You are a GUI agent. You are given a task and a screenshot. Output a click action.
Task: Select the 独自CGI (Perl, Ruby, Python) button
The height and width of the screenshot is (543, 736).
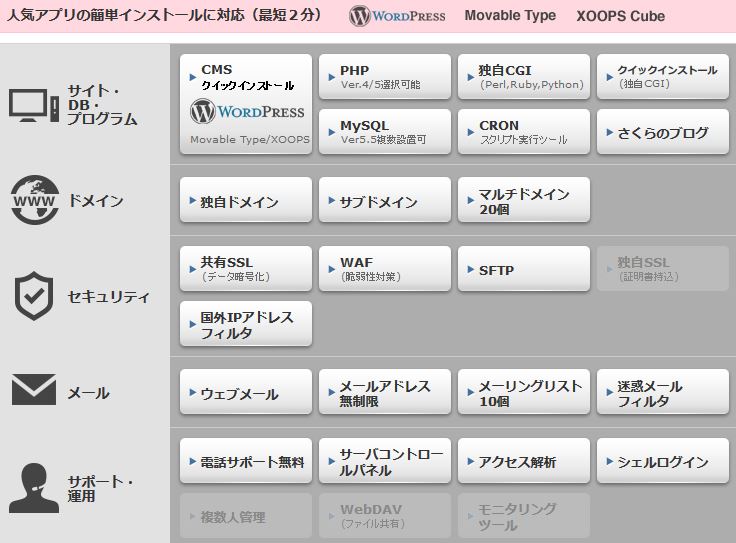(523, 77)
